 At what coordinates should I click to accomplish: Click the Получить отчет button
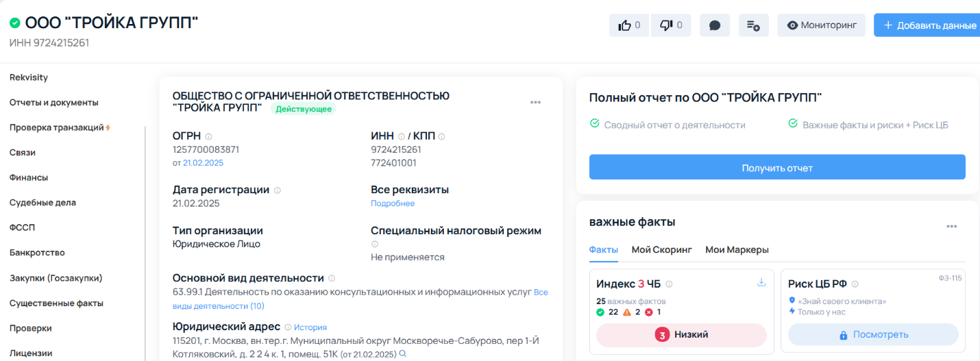(x=777, y=168)
